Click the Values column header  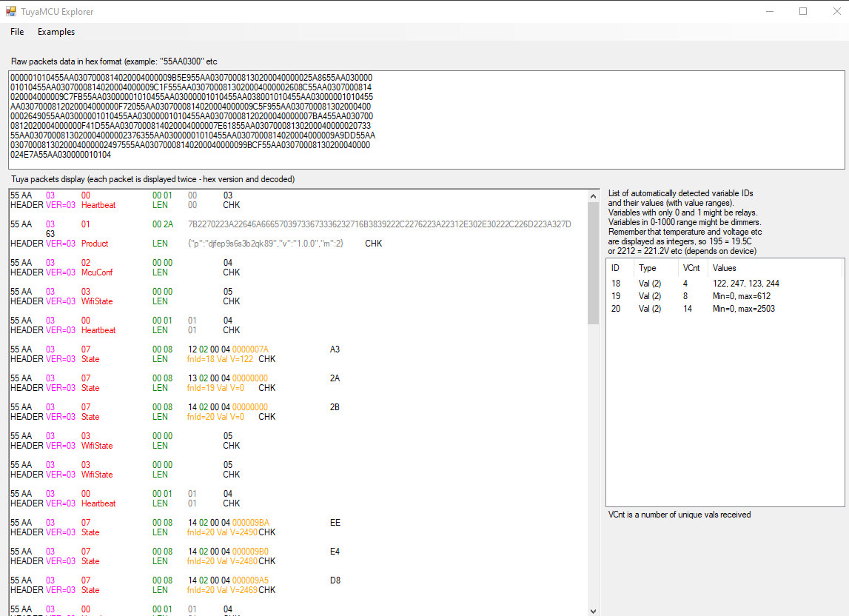(x=776, y=268)
